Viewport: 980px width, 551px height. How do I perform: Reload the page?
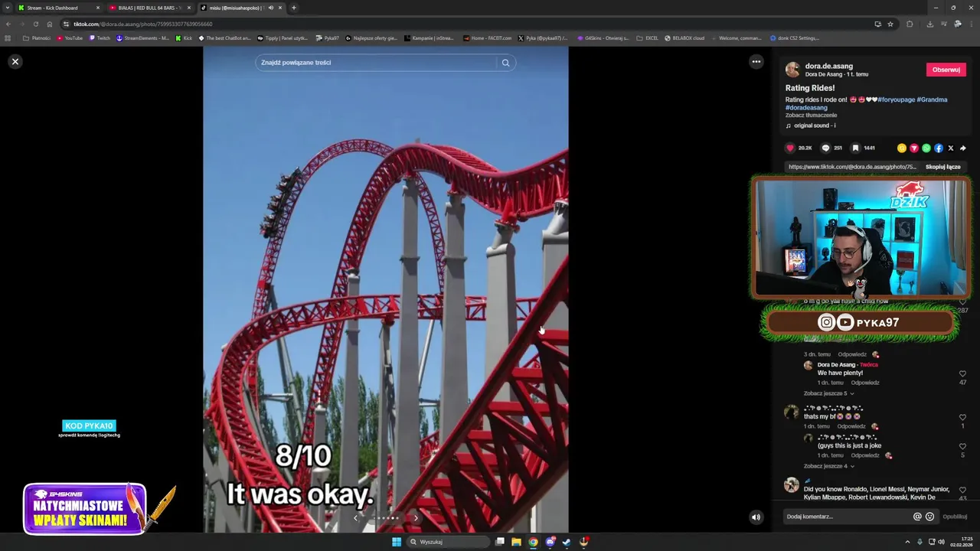click(35, 24)
